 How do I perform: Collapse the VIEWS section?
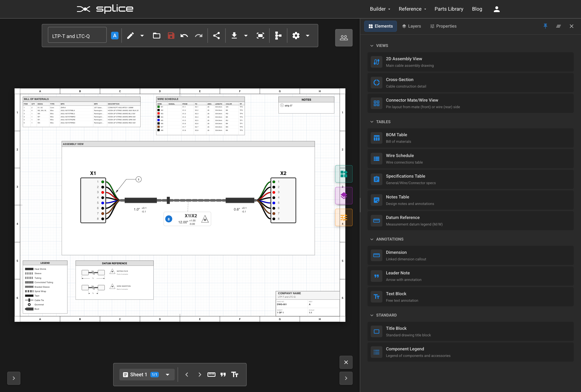(x=372, y=45)
